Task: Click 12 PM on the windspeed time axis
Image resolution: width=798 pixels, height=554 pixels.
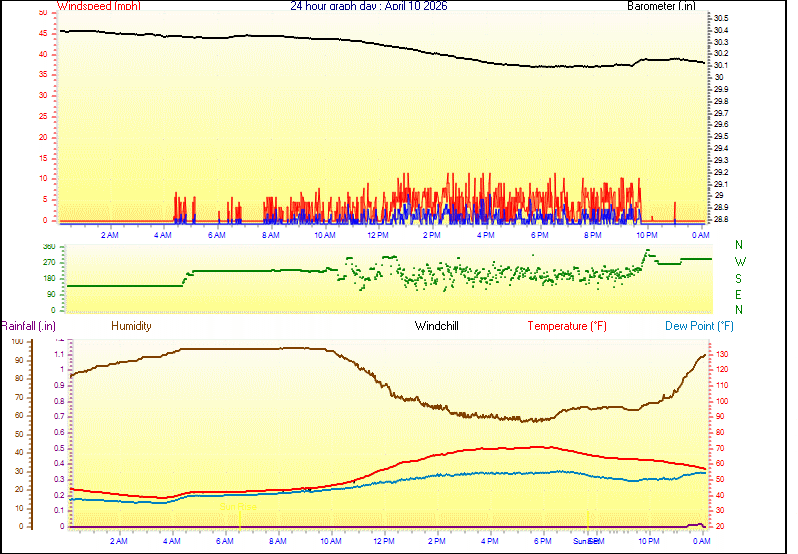Action: (x=378, y=235)
